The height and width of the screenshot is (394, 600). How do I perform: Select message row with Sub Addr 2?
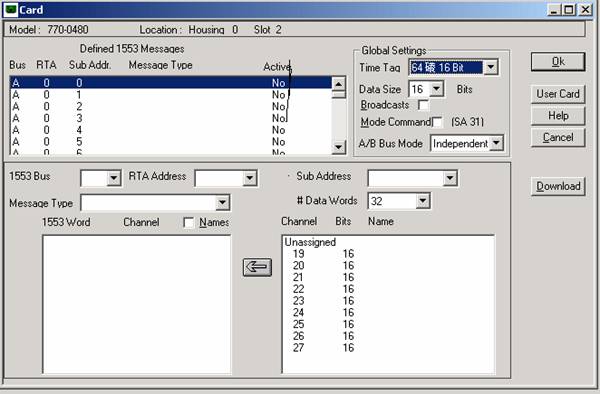[171, 106]
